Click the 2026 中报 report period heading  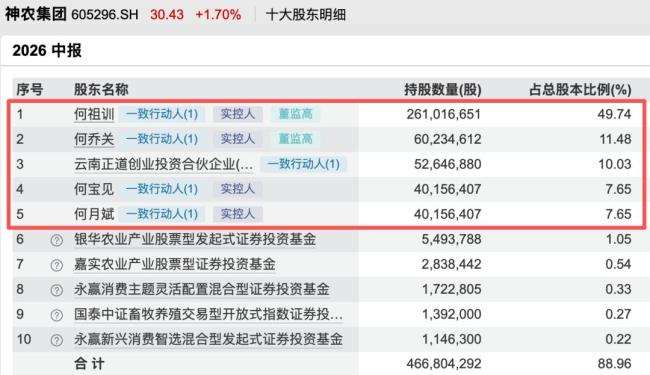tap(47, 51)
